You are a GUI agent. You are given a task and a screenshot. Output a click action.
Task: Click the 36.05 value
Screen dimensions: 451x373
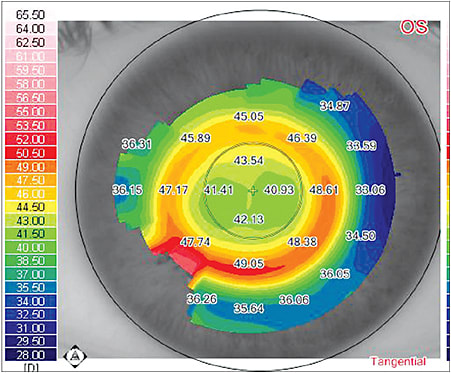[335, 274]
